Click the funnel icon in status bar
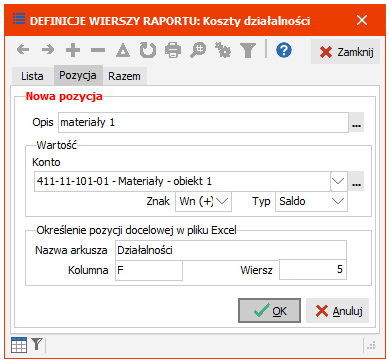This screenshot has height=362, width=389. (37, 344)
